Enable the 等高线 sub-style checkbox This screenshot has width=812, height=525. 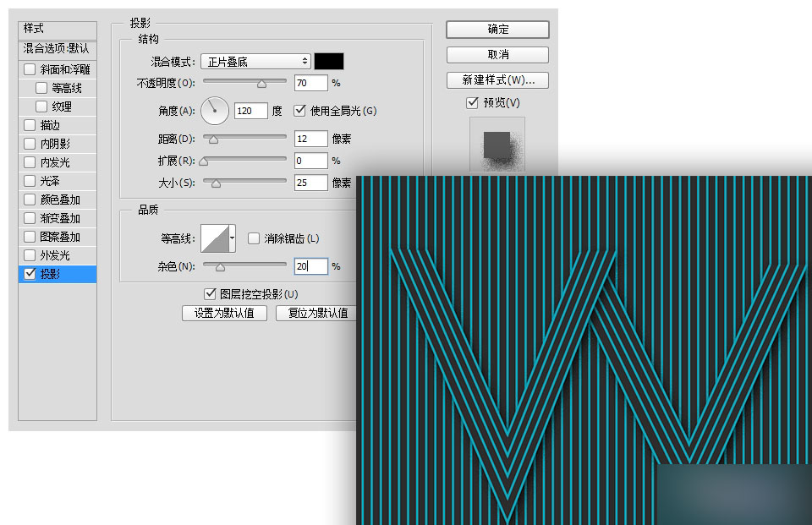click(x=41, y=88)
